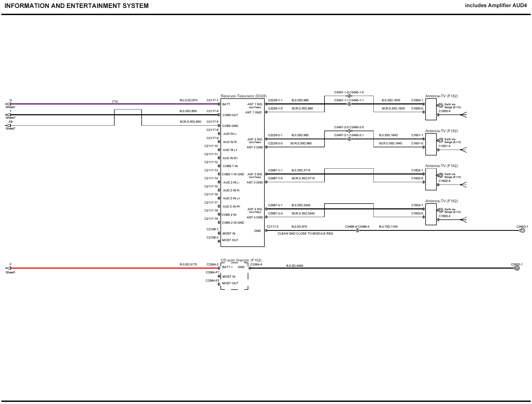Click the inline connector symbol C3498-4 C3496-4
This screenshot has height=404, width=532.
point(357,231)
